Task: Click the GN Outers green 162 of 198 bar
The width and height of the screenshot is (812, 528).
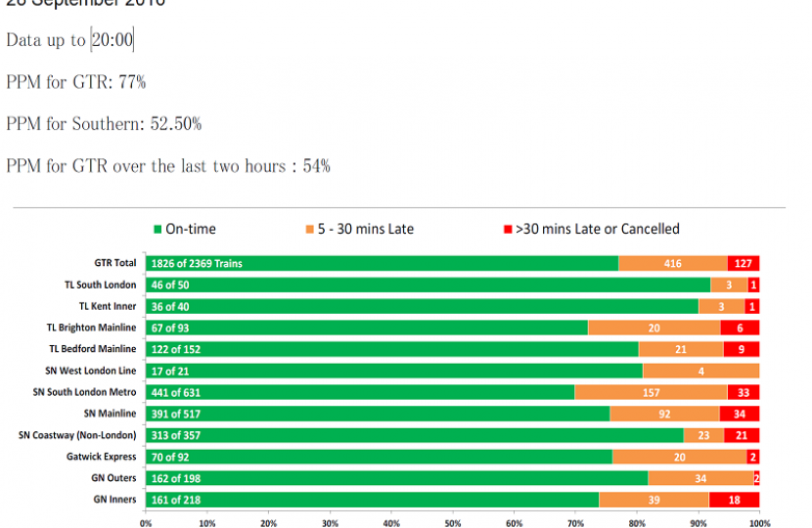Action: pyautogui.click(x=396, y=478)
